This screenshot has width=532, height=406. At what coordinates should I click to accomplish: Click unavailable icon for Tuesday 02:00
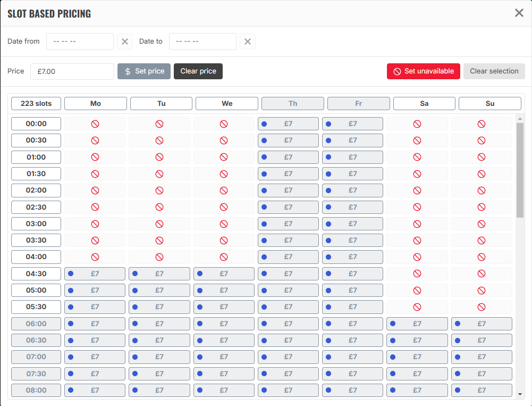pos(159,190)
